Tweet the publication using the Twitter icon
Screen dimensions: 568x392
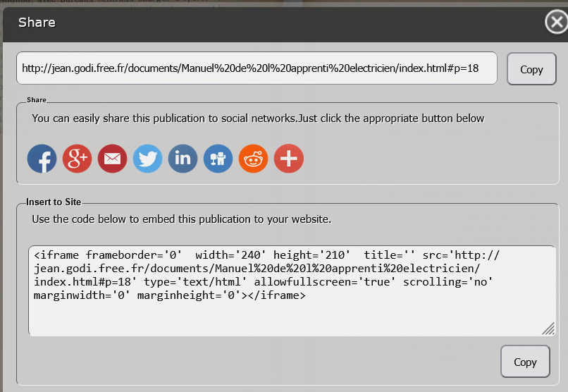pyautogui.click(x=148, y=159)
